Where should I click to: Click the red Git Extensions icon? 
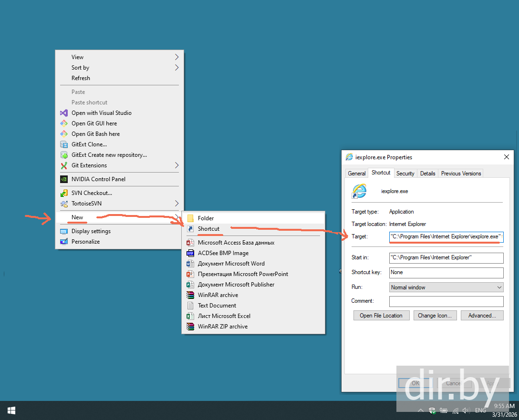(64, 165)
